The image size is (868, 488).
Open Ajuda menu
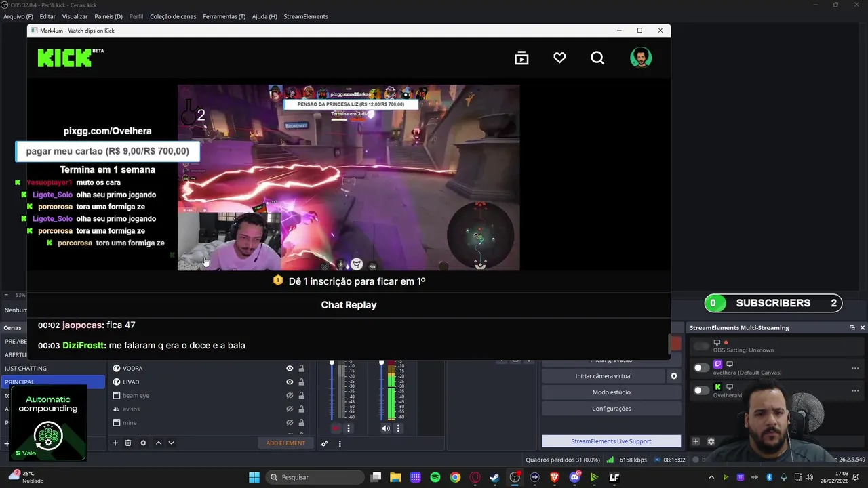click(264, 16)
